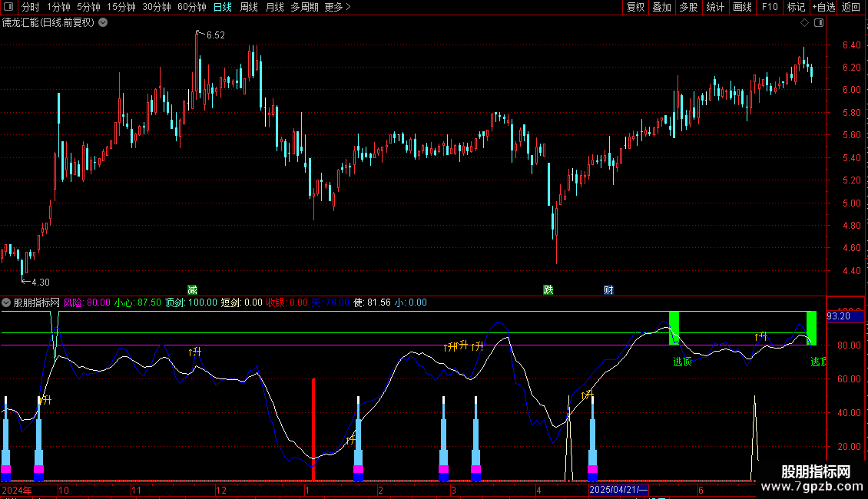
Task: Select the 30分钟 period tab
Action: [x=156, y=7]
